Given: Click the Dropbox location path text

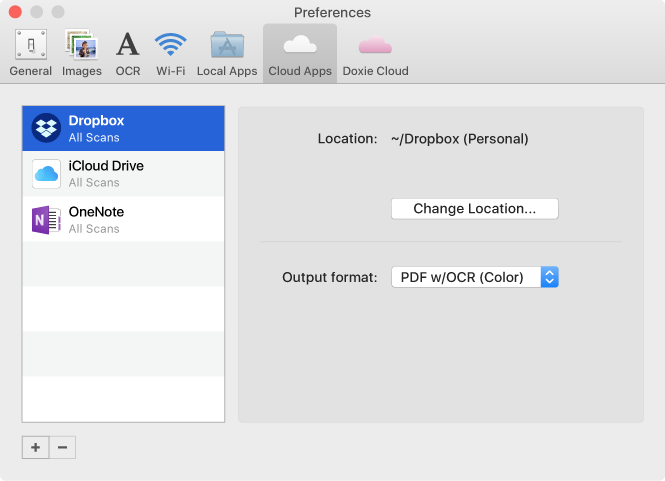Looking at the screenshot, I should pyautogui.click(x=459, y=139).
